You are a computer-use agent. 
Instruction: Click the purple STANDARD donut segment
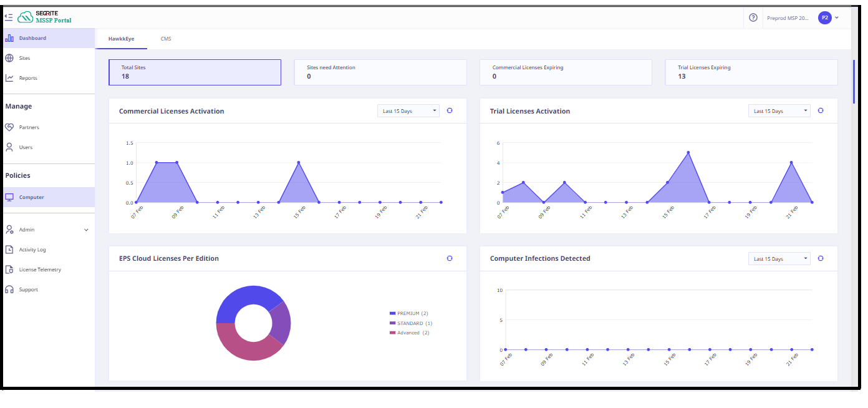[281, 323]
